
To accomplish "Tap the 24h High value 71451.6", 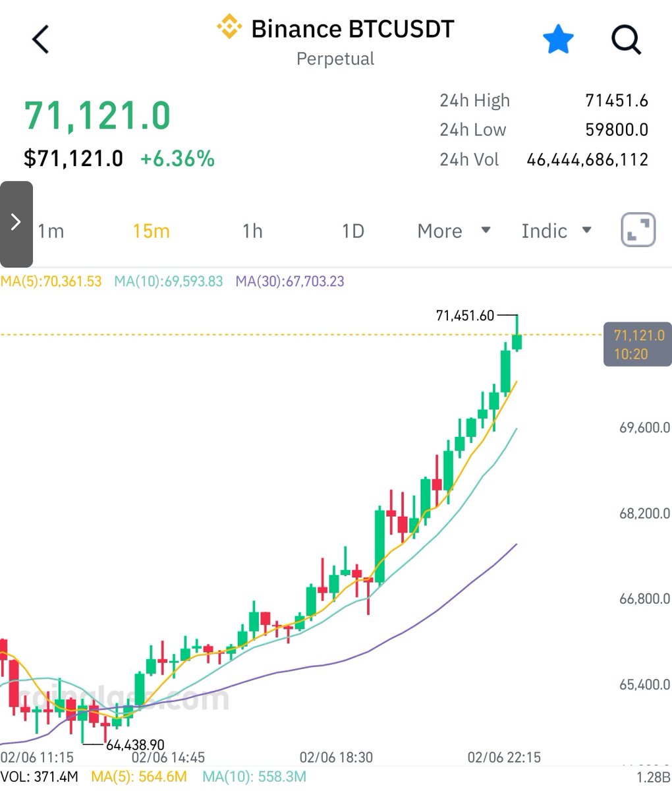I will tap(617, 101).
